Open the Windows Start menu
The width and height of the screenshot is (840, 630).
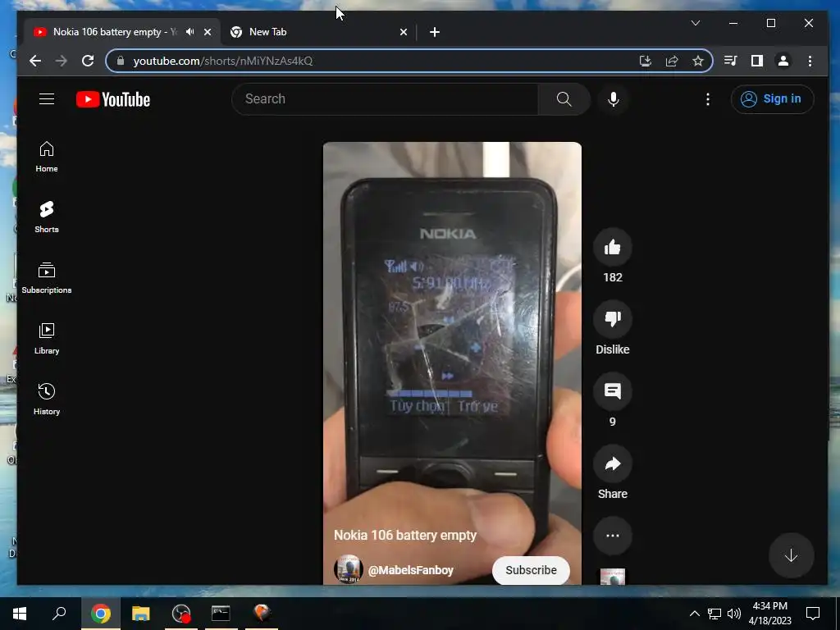20,614
